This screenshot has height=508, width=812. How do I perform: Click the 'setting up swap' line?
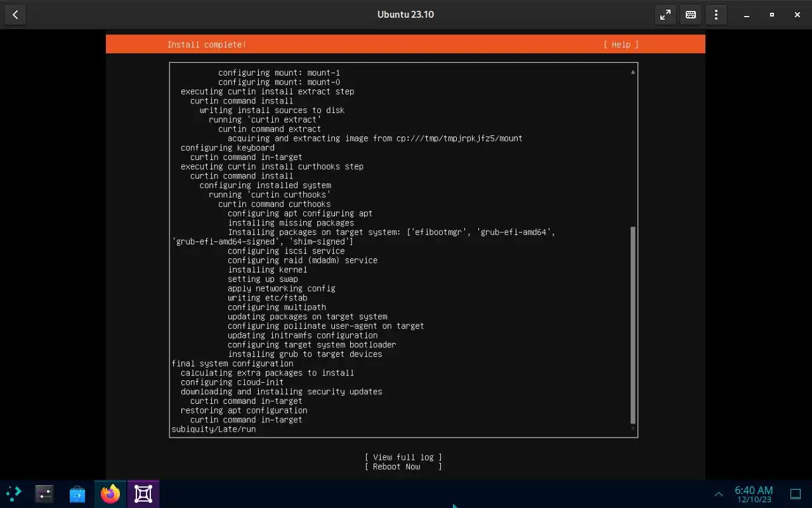pyautogui.click(x=263, y=279)
